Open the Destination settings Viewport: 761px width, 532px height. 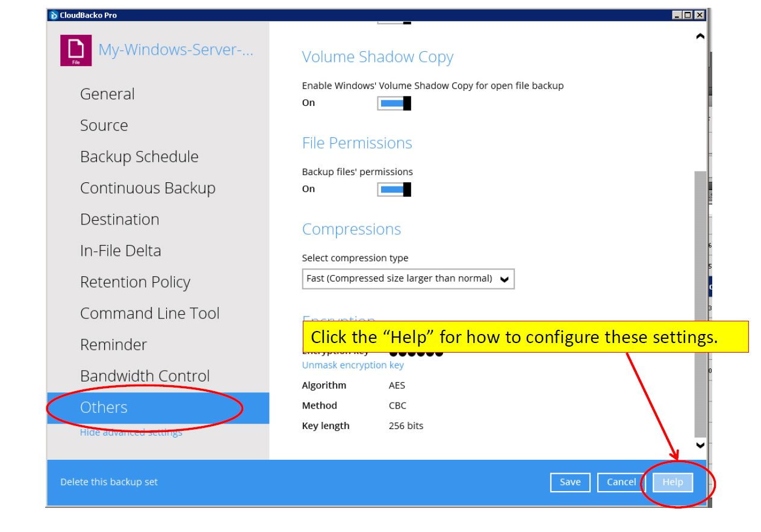coord(120,219)
